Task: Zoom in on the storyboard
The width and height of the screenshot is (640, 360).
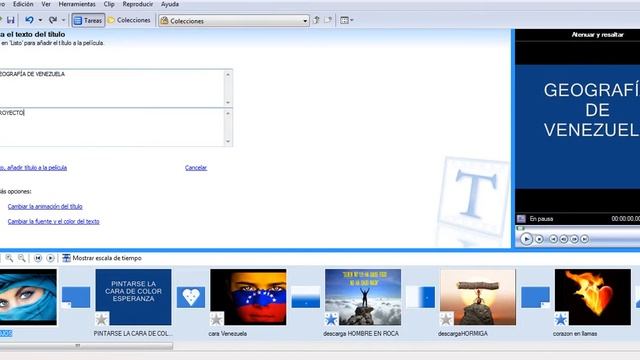Action: pyautogui.click(x=9, y=258)
